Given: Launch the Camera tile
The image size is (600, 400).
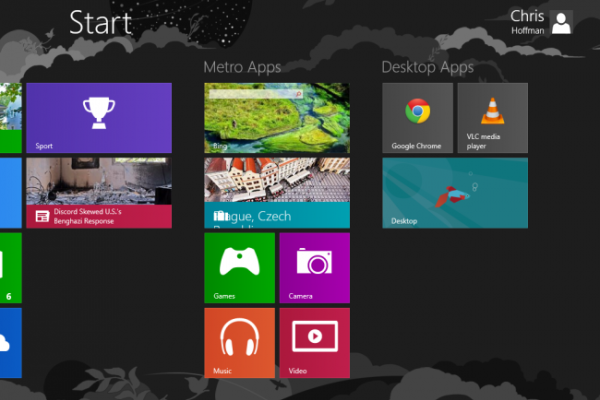Looking at the screenshot, I should [315, 268].
